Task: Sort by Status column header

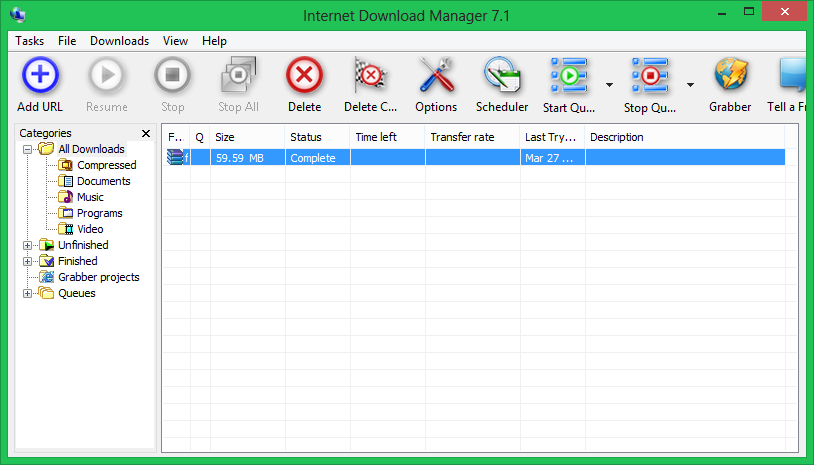Action: [x=317, y=137]
